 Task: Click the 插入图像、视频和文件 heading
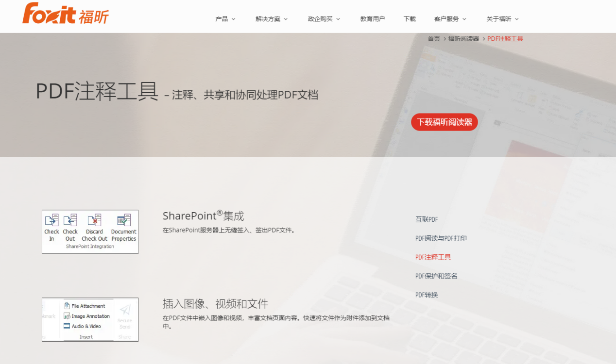coord(215,304)
